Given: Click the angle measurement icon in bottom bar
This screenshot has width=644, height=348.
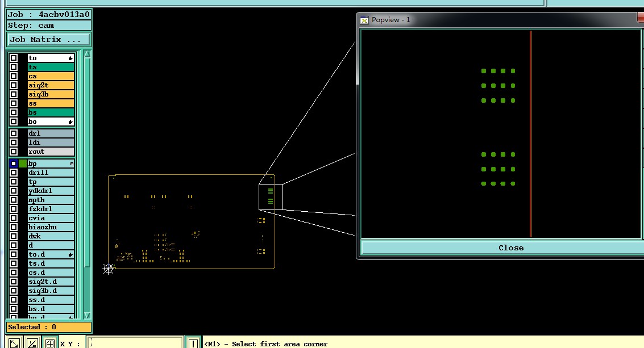Looking at the screenshot, I should click(x=32, y=343).
